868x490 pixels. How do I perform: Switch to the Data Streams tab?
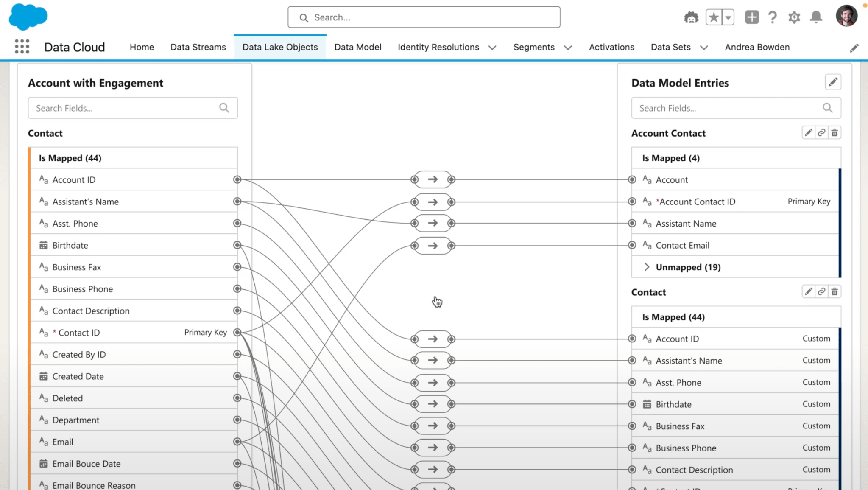coord(198,47)
